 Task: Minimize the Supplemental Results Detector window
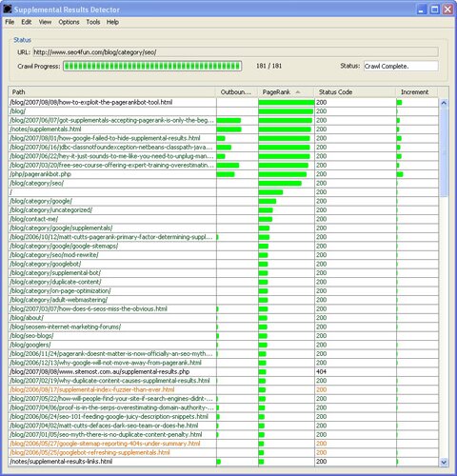click(x=421, y=10)
